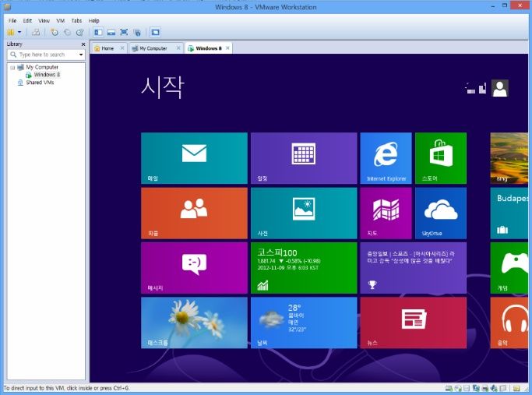The width and height of the screenshot is (532, 395).
Task: Close the Windows 8 tab
Action: point(227,48)
